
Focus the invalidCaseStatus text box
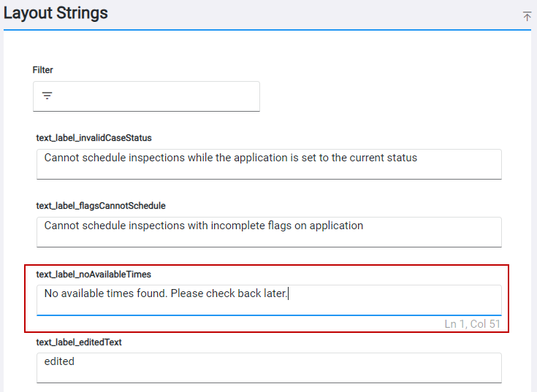(x=269, y=164)
